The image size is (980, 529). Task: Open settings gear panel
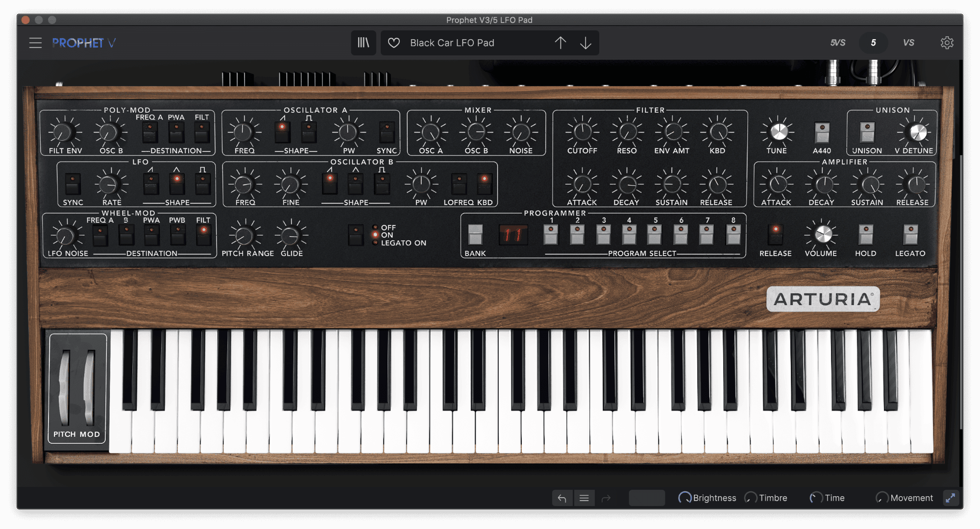947,43
